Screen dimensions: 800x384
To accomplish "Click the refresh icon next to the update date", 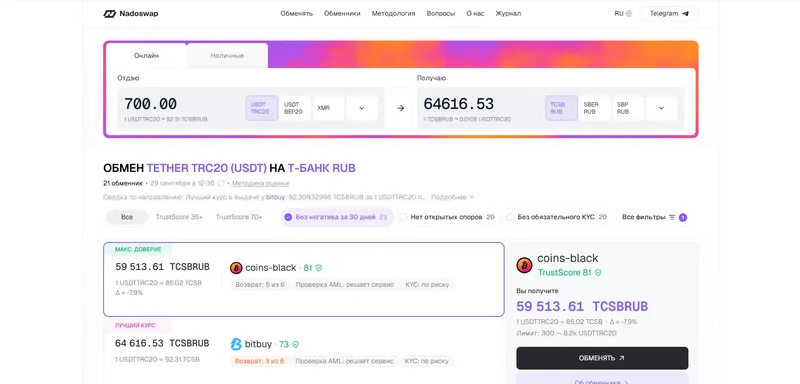I will 221,183.
